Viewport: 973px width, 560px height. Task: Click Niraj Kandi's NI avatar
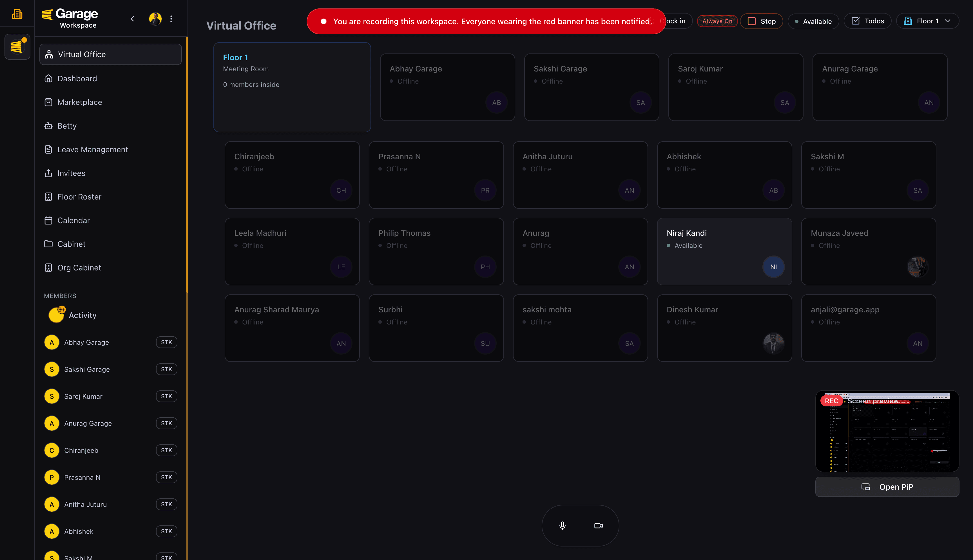click(773, 267)
